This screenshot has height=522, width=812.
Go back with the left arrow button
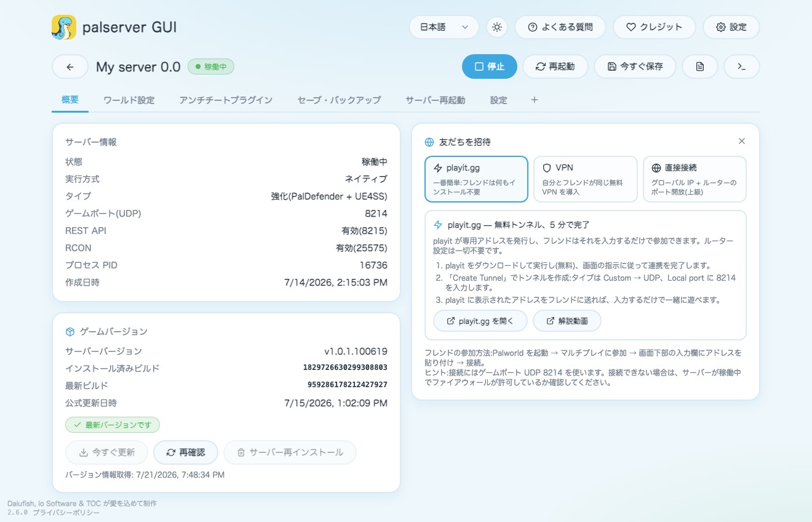coord(70,66)
